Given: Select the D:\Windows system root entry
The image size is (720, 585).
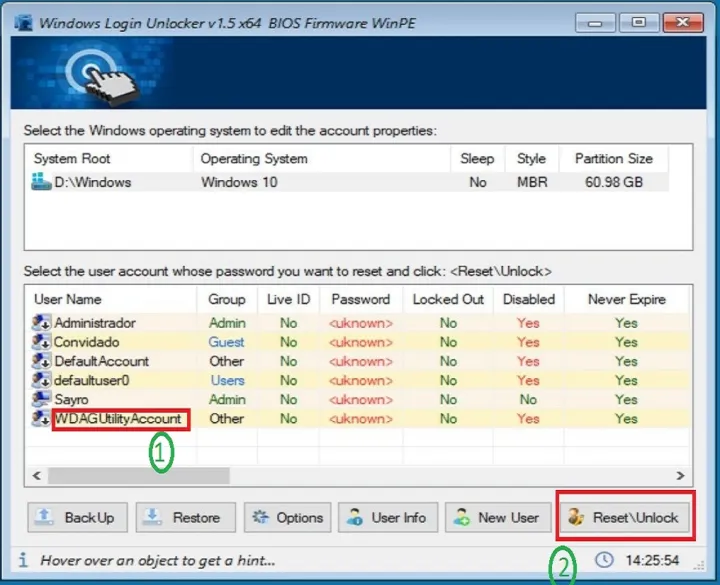Looking at the screenshot, I should coord(92,182).
